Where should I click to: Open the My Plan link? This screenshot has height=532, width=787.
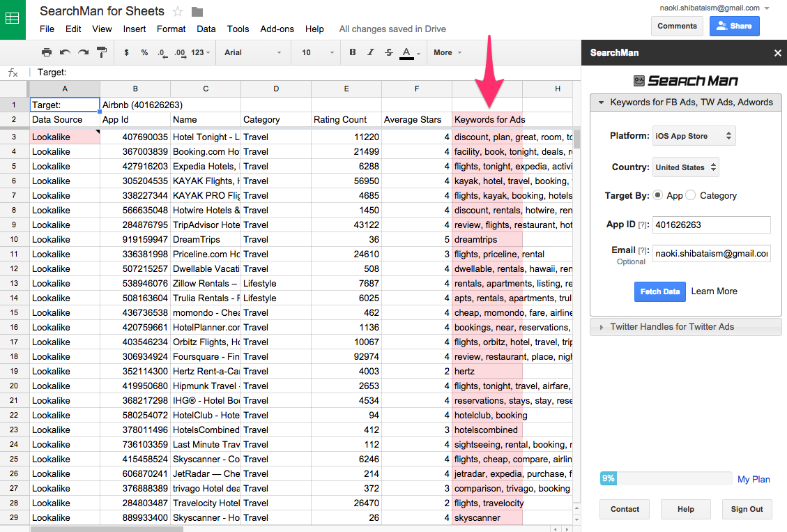[x=754, y=479]
